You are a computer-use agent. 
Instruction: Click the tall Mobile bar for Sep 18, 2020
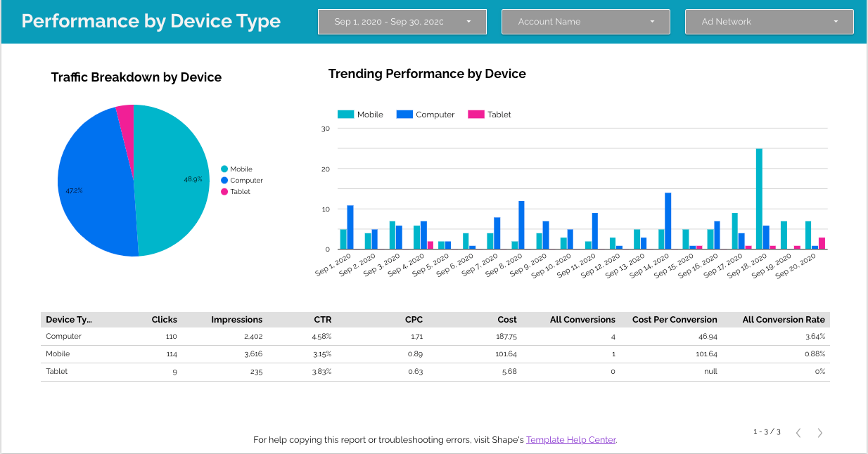tap(758, 197)
